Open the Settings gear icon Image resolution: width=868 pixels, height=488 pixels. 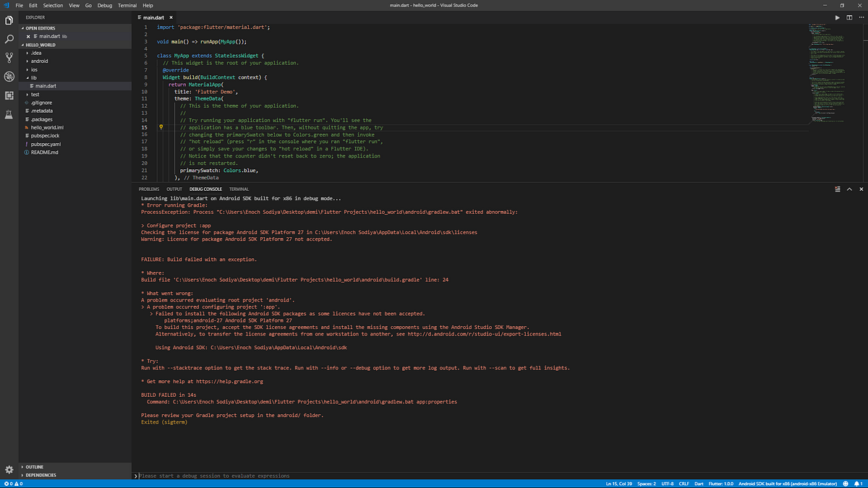pyautogui.click(x=9, y=469)
